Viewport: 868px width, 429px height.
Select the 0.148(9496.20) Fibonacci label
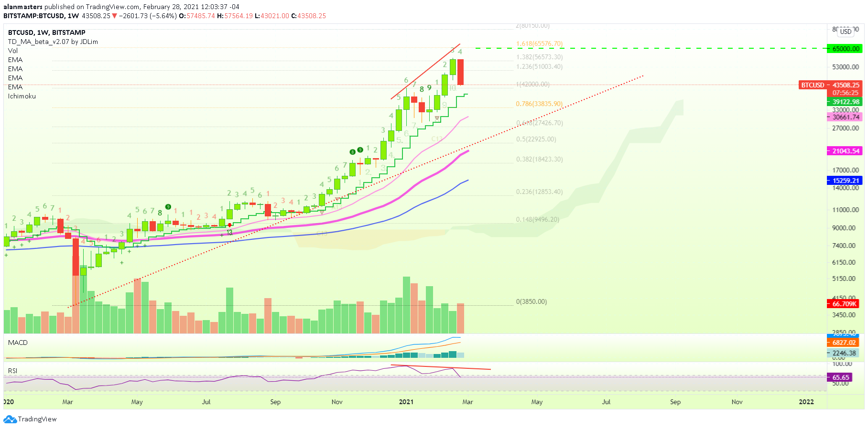coord(538,219)
